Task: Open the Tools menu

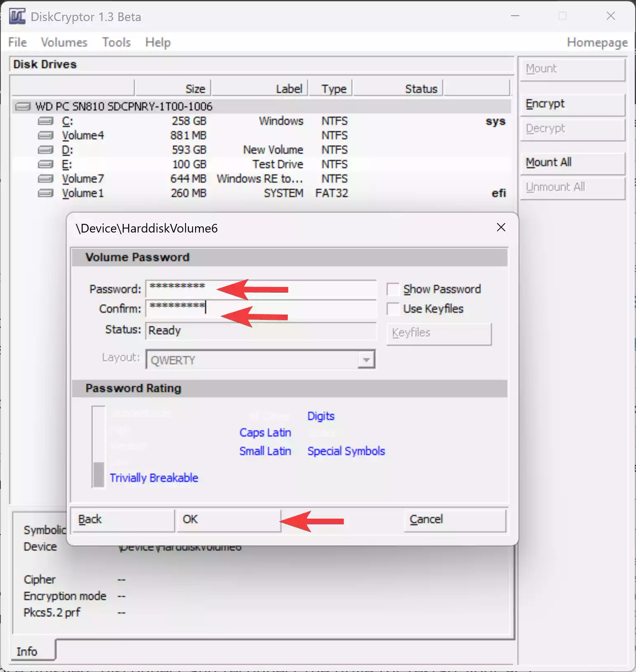Action: [x=116, y=42]
